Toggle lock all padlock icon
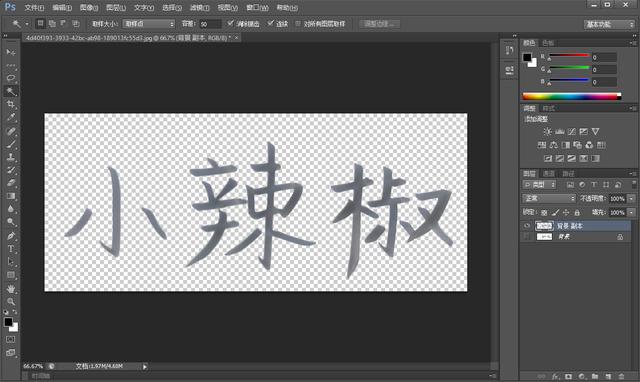 pyautogui.click(x=577, y=213)
